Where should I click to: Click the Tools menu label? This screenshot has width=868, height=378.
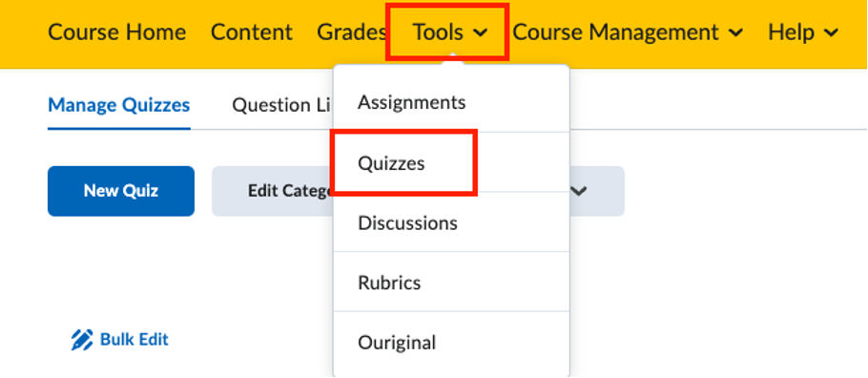[438, 32]
